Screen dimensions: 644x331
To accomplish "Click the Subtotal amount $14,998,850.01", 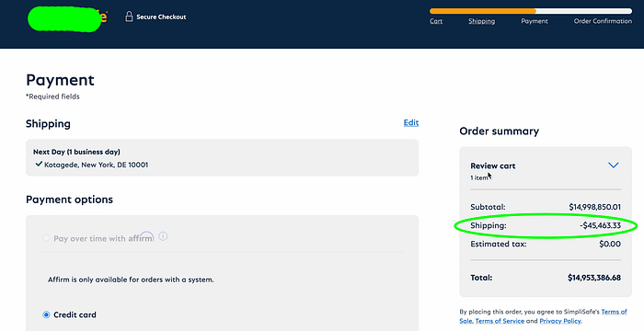I will (x=594, y=207).
